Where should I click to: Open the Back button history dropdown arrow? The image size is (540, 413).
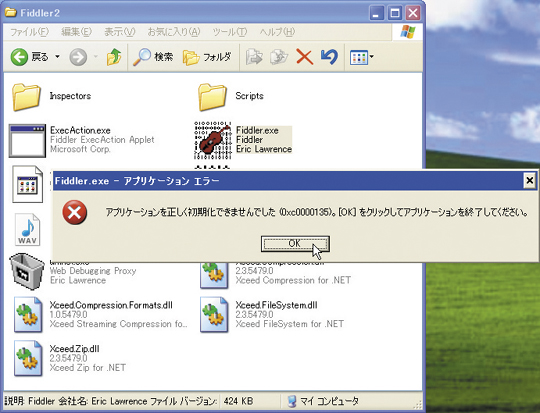(x=58, y=56)
